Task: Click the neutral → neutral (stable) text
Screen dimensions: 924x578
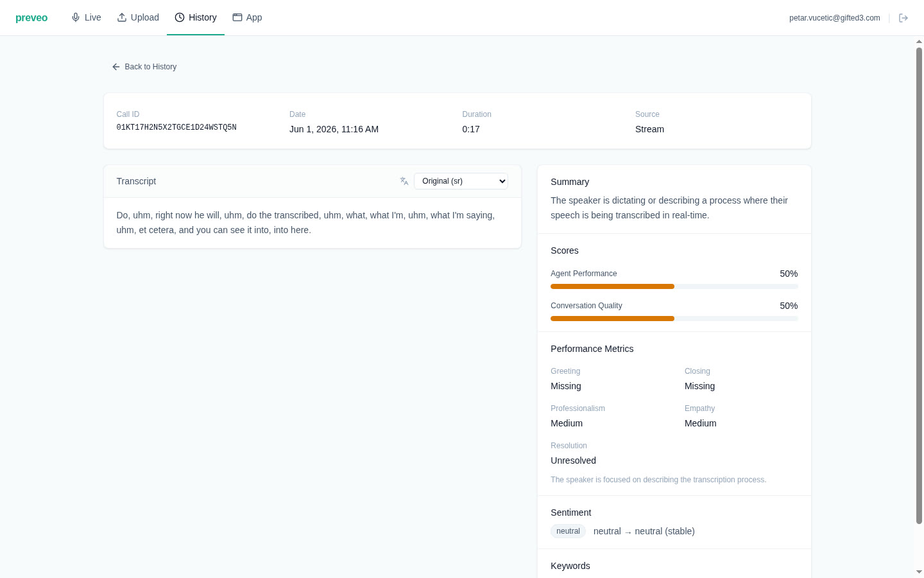Action: pyautogui.click(x=644, y=531)
